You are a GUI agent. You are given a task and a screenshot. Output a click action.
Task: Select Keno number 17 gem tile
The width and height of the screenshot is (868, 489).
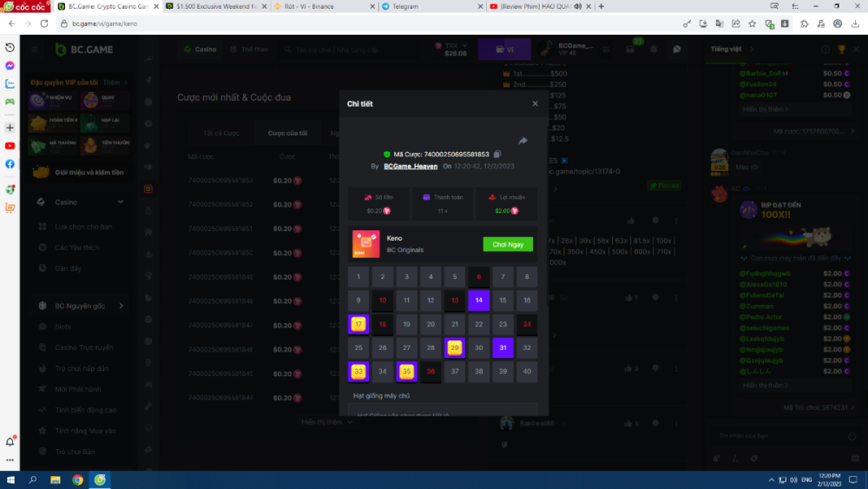[x=358, y=324]
